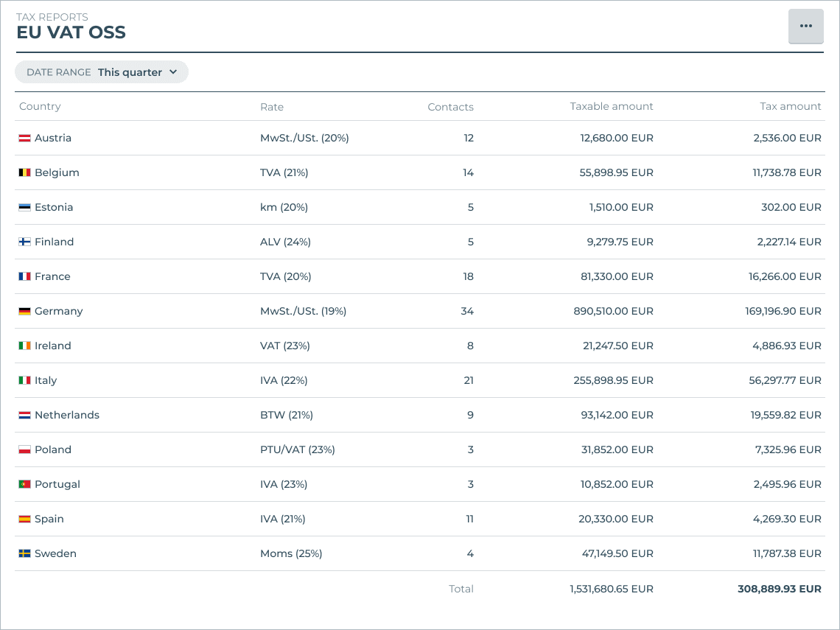This screenshot has width=840, height=630.
Task: Click the Portugal flag icon
Action: [x=24, y=484]
